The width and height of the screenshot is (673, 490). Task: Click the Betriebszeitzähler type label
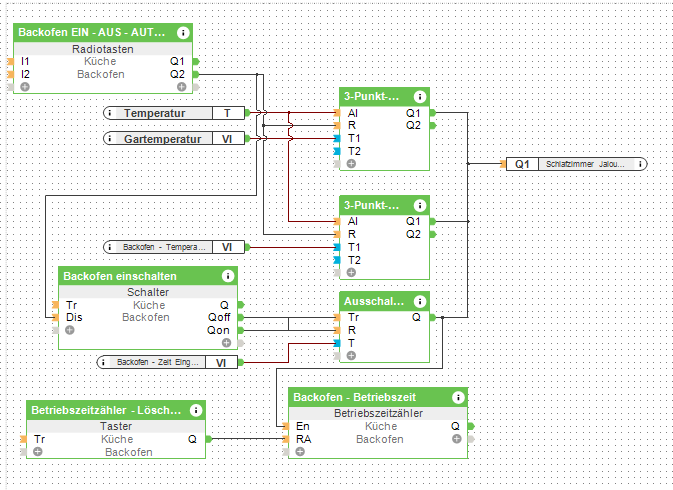(x=378, y=413)
